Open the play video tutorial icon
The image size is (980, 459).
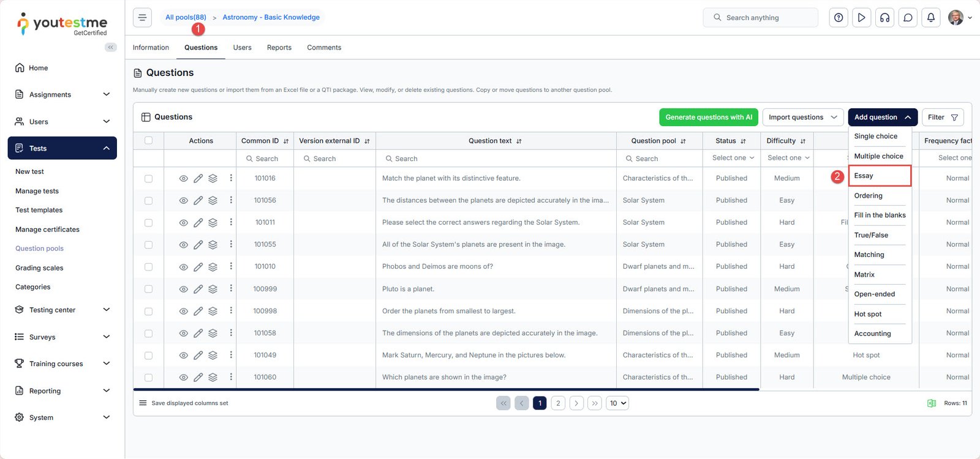click(861, 18)
